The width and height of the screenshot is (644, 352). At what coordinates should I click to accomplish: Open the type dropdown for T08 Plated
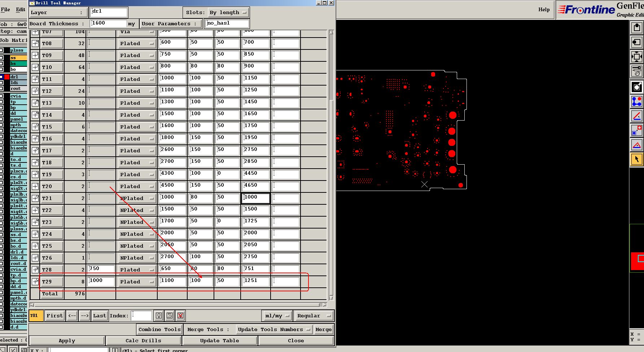pos(137,43)
